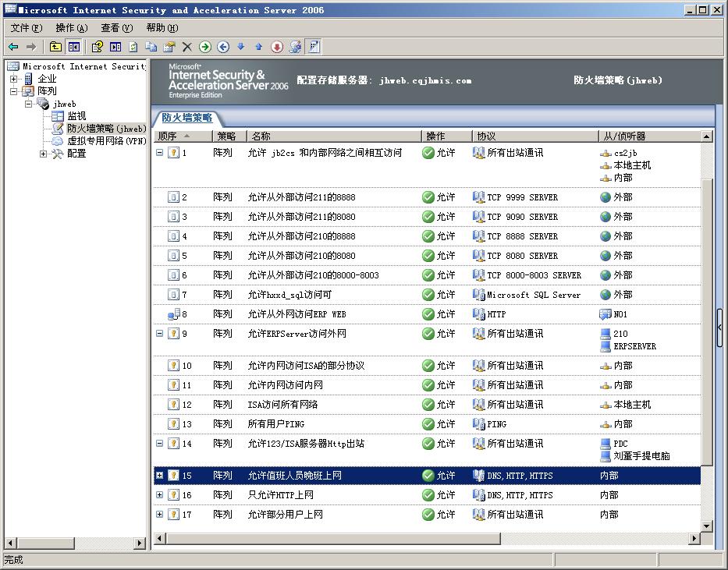Viewport: 728px width, 570px height.
Task: Move the selected rule down with the blue arrow
Action: (241, 46)
